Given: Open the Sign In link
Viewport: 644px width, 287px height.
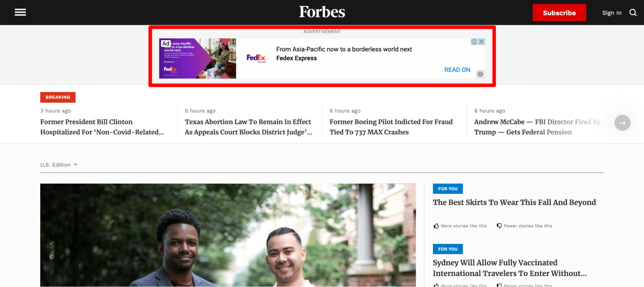Looking at the screenshot, I should click(x=611, y=13).
